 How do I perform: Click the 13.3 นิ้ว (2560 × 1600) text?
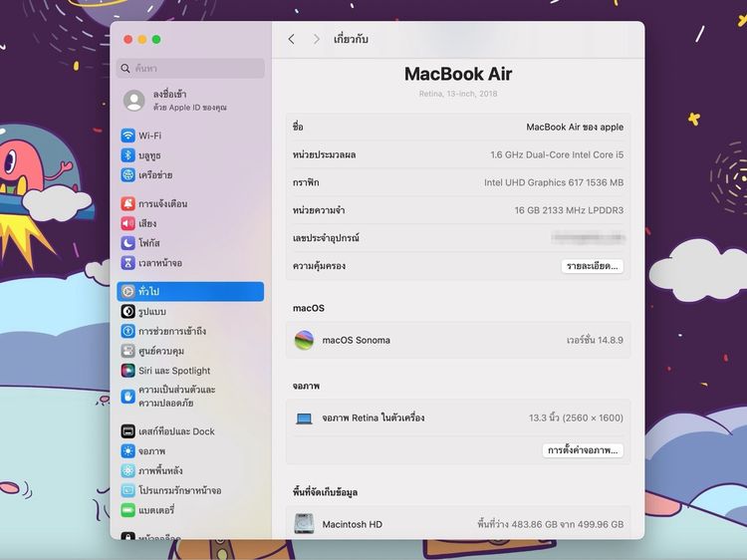pyautogui.click(x=576, y=418)
